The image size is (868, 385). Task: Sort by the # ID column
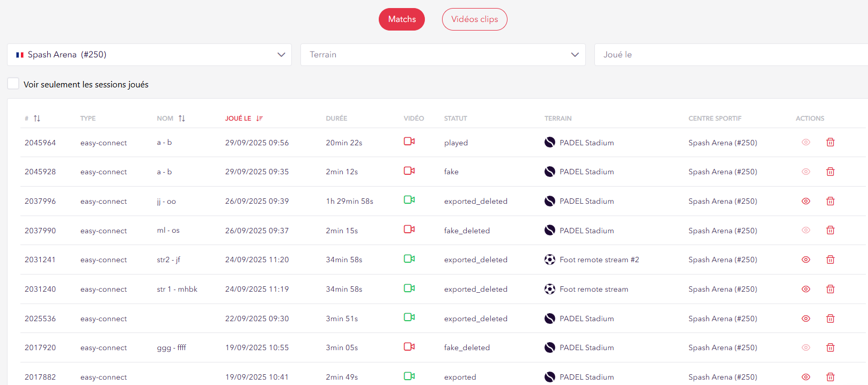(33, 119)
